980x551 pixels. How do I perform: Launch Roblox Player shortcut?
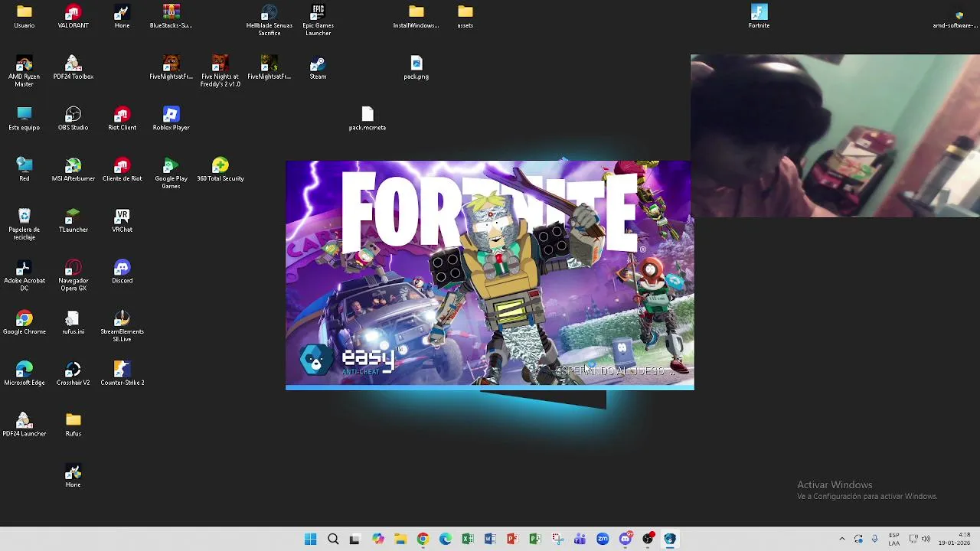pos(171,119)
